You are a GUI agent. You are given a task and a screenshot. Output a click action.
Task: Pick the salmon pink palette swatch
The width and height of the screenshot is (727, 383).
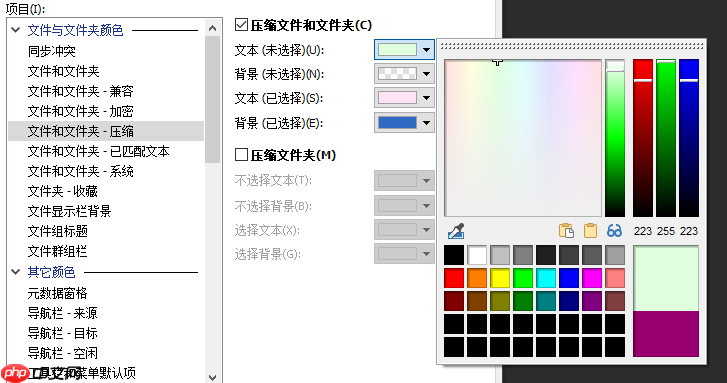(615, 278)
